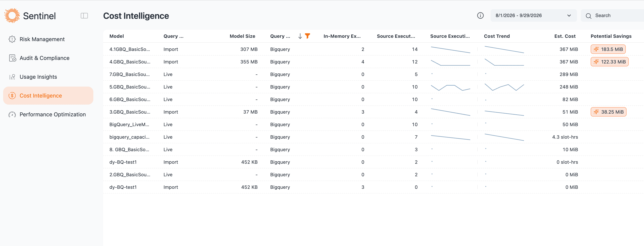
Task: Click the sparkle icon in 122.33 MiB badge
Action: point(596,62)
